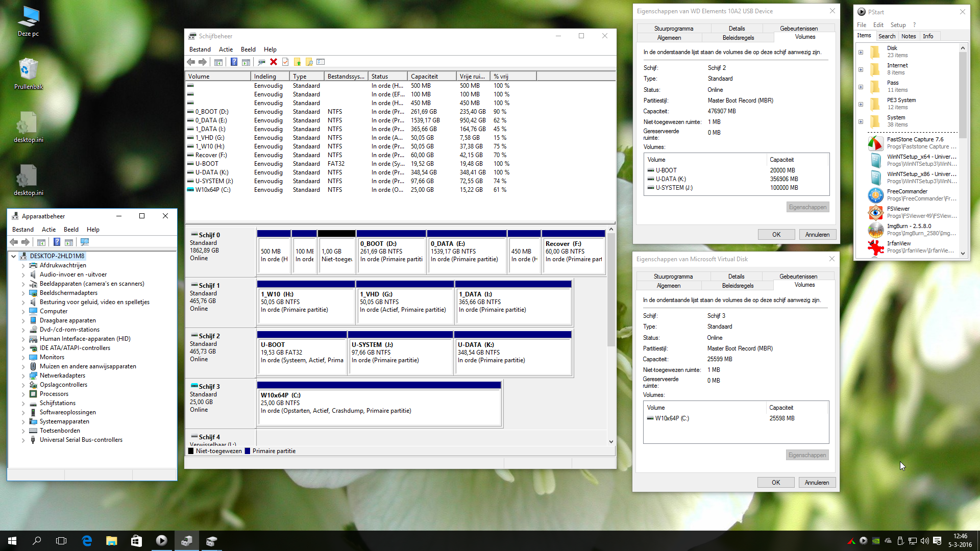
Task: Launch FSViewer from the PStart list
Action: coord(913,212)
